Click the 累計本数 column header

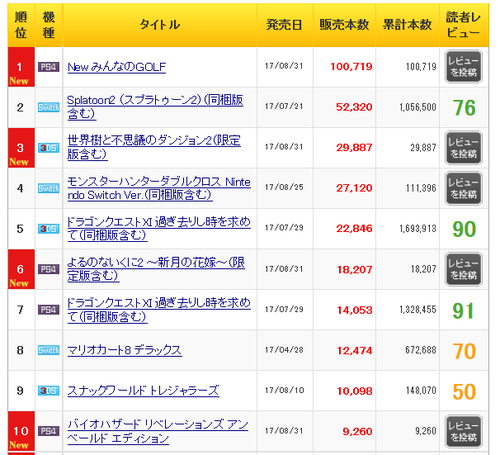point(407,25)
